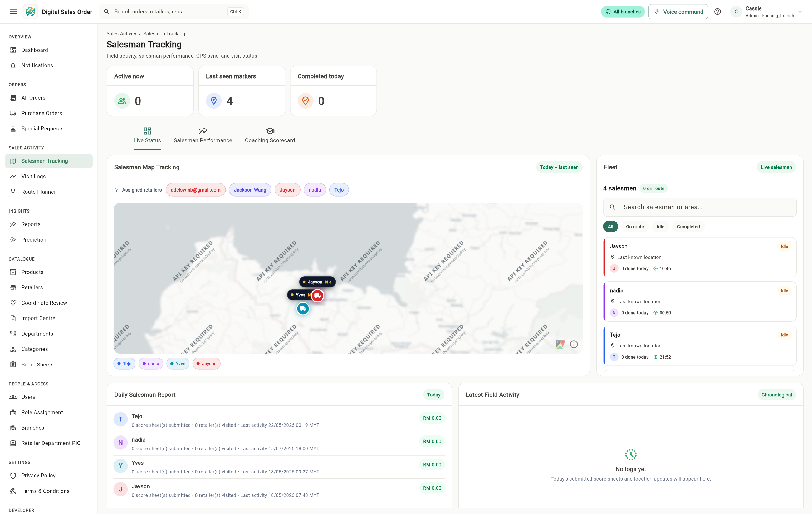Open Coordinate Review in sidebar
The width and height of the screenshot is (812, 514).
[x=49, y=303]
